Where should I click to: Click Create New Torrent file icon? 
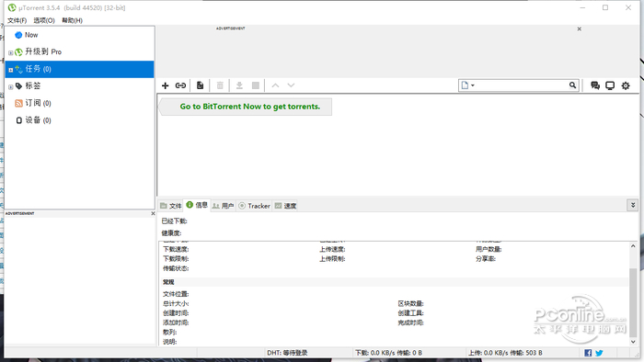(200, 85)
